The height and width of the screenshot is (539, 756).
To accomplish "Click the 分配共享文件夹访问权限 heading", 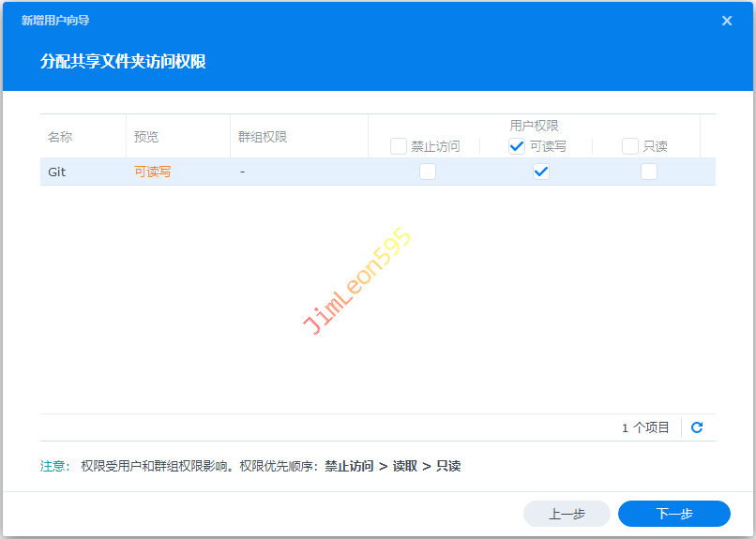I will tap(123, 62).
